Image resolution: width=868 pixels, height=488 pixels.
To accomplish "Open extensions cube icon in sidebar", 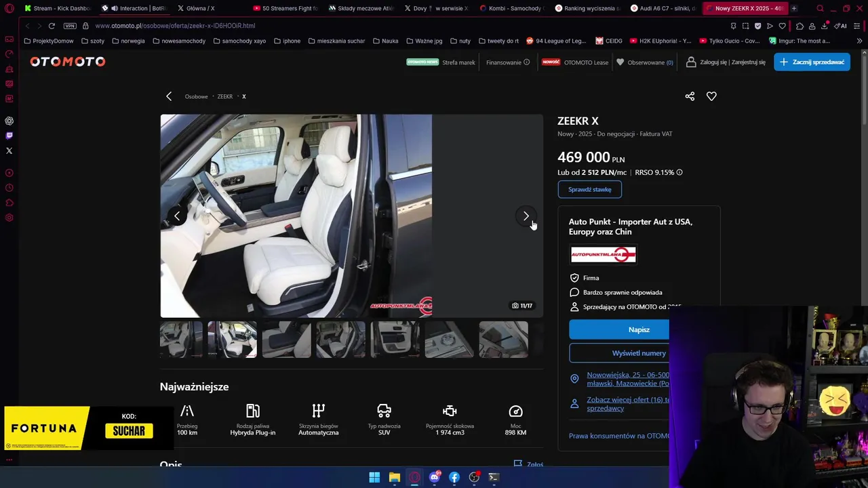I will (9, 203).
